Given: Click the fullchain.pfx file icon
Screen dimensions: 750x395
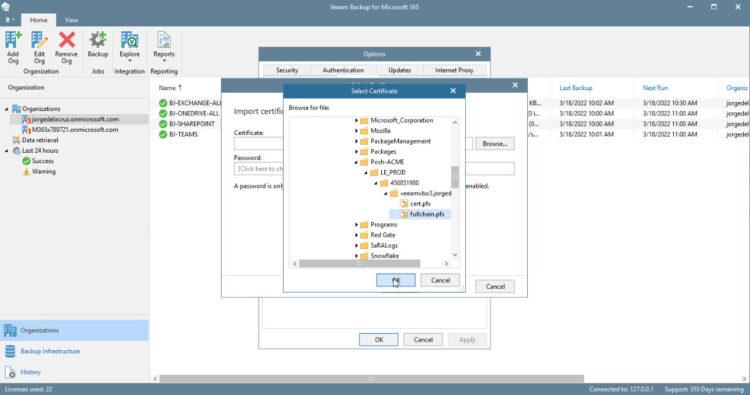Looking at the screenshot, I should (x=404, y=214).
